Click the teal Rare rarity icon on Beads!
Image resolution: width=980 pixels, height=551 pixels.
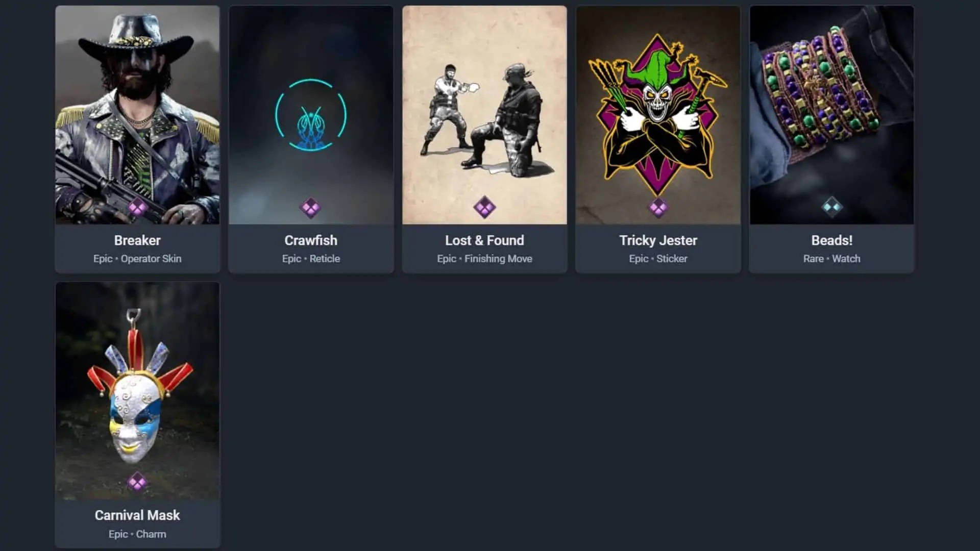click(x=831, y=207)
